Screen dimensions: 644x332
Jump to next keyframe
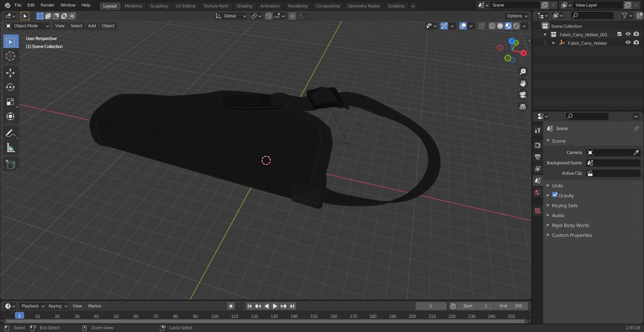point(283,306)
